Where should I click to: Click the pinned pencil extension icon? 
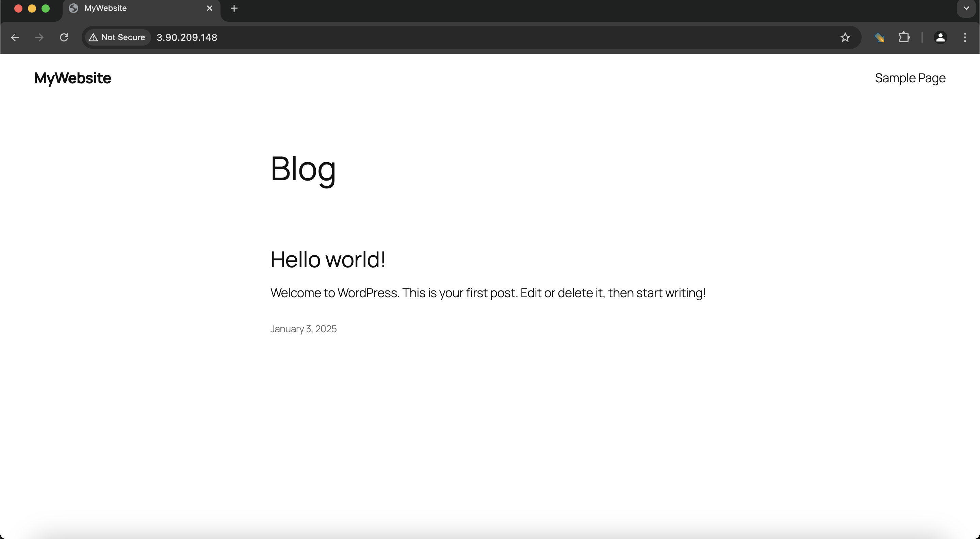(879, 37)
